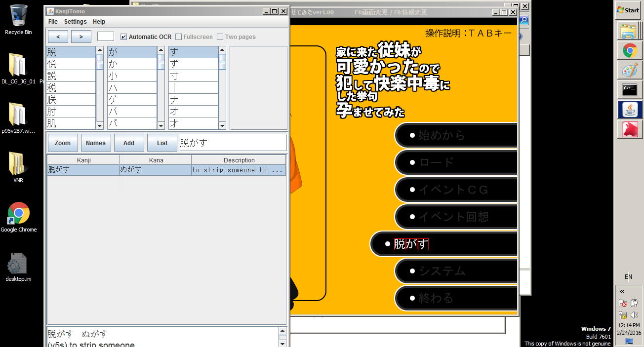Click the next '>' button in KanjiTomo
Viewport: 644px width, 347px height.
(x=81, y=37)
